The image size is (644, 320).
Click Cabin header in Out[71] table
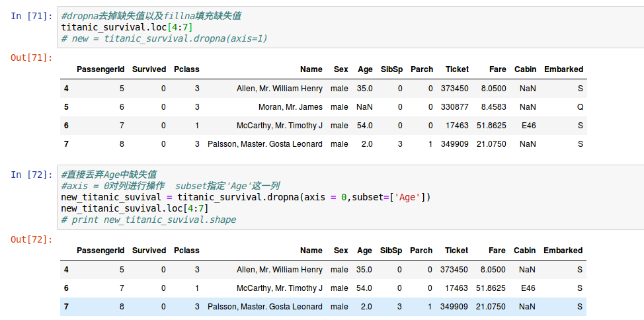525,69
